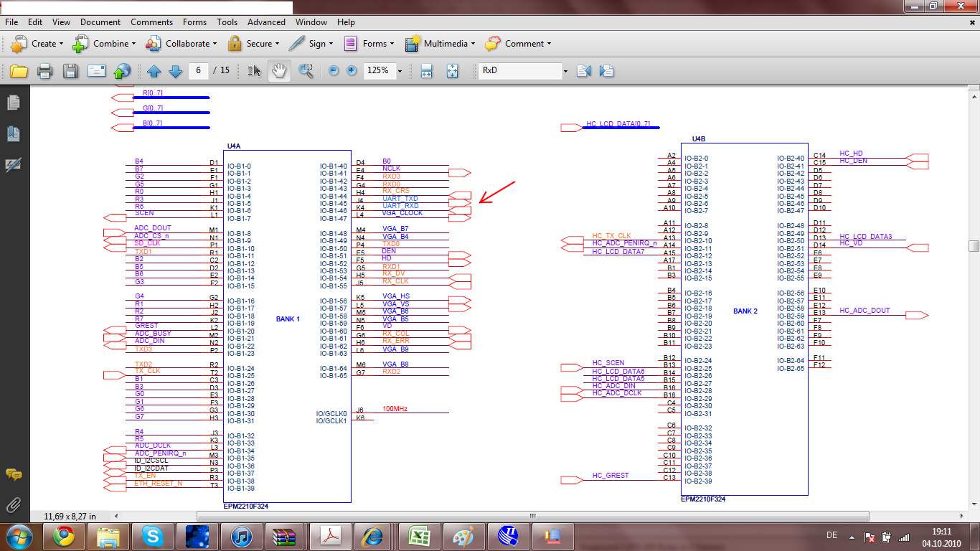
Task: Open the Forms menu in the menu bar
Action: tap(195, 22)
